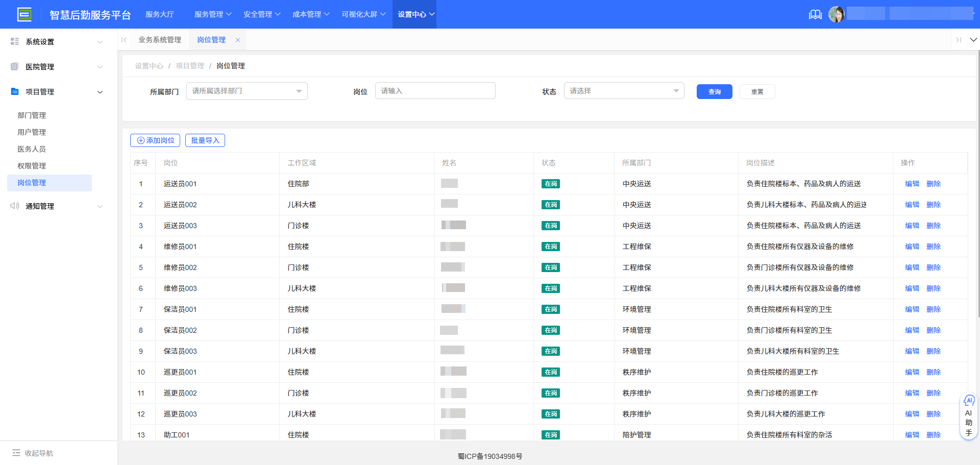The image size is (980, 465).
Task: Open the 状态 select dropdown
Action: [x=623, y=91]
